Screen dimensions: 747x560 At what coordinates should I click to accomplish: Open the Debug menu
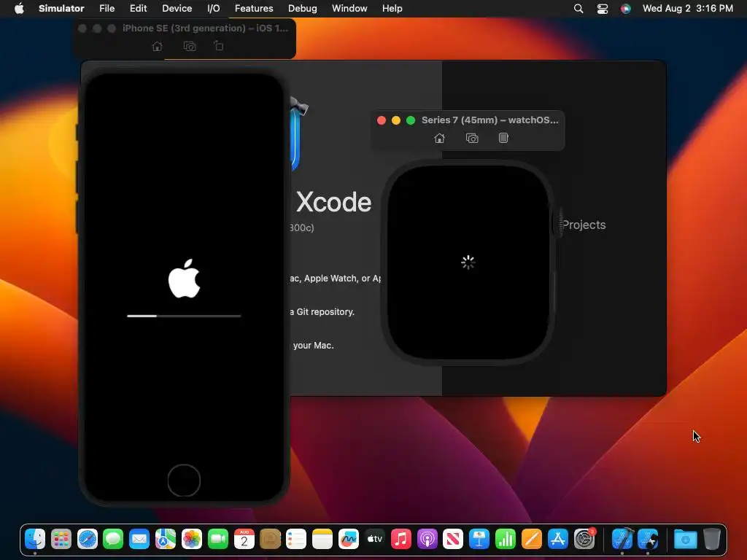(x=302, y=9)
